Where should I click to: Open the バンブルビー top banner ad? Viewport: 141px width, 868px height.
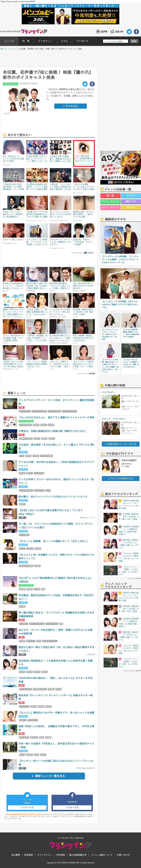70,14
